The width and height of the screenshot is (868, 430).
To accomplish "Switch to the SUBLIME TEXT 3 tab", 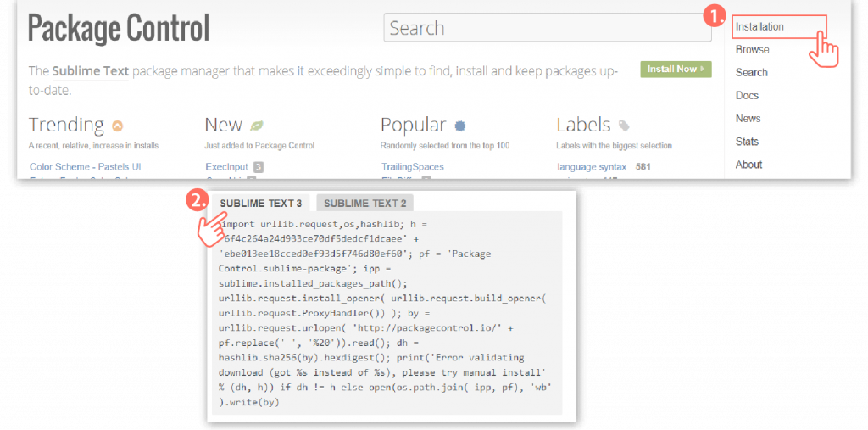I will coord(260,204).
